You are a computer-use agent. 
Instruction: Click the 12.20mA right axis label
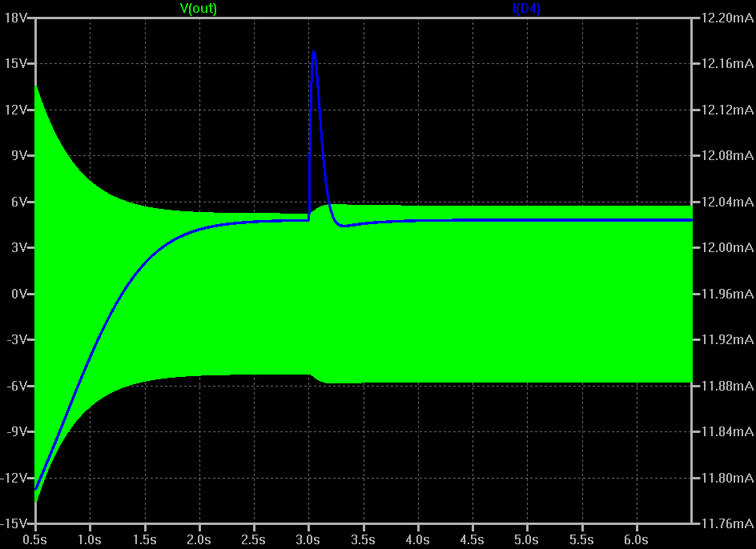tap(727, 18)
